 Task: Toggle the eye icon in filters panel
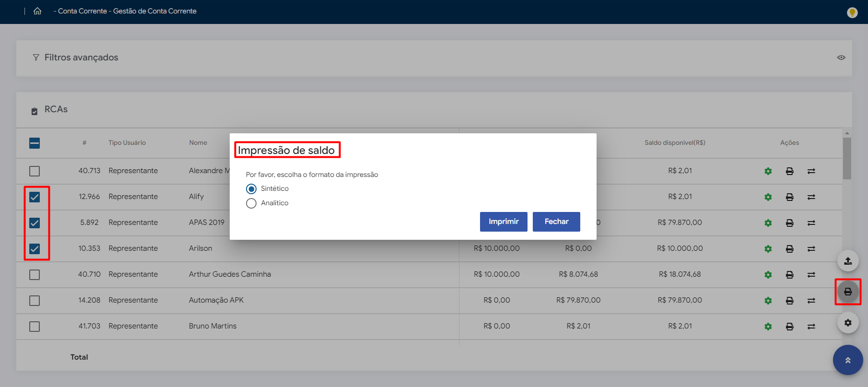[841, 58]
